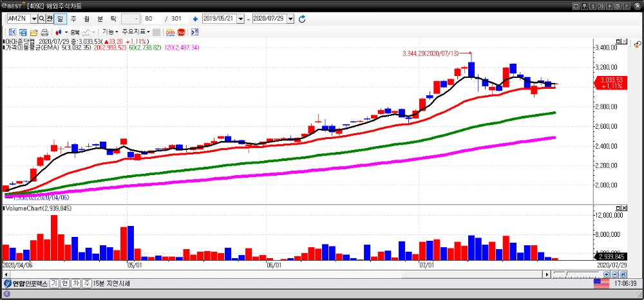Click the 관 button next to search

click(x=50, y=19)
